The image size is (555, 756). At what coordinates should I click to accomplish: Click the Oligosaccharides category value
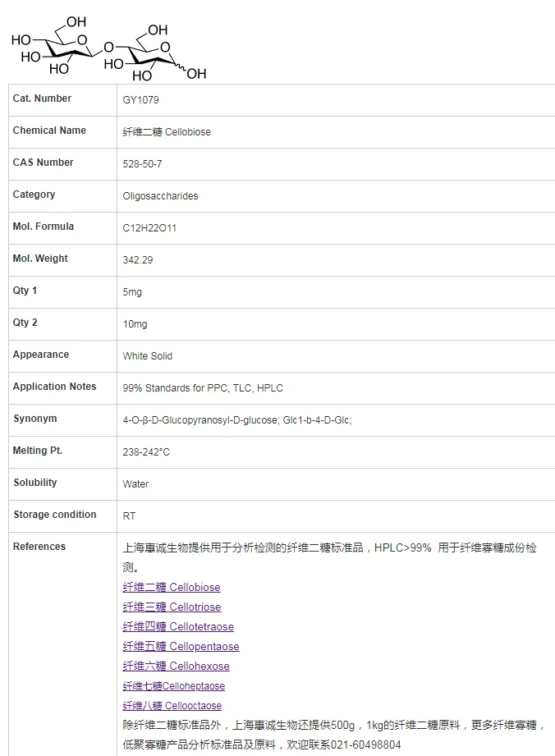(161, 195)
